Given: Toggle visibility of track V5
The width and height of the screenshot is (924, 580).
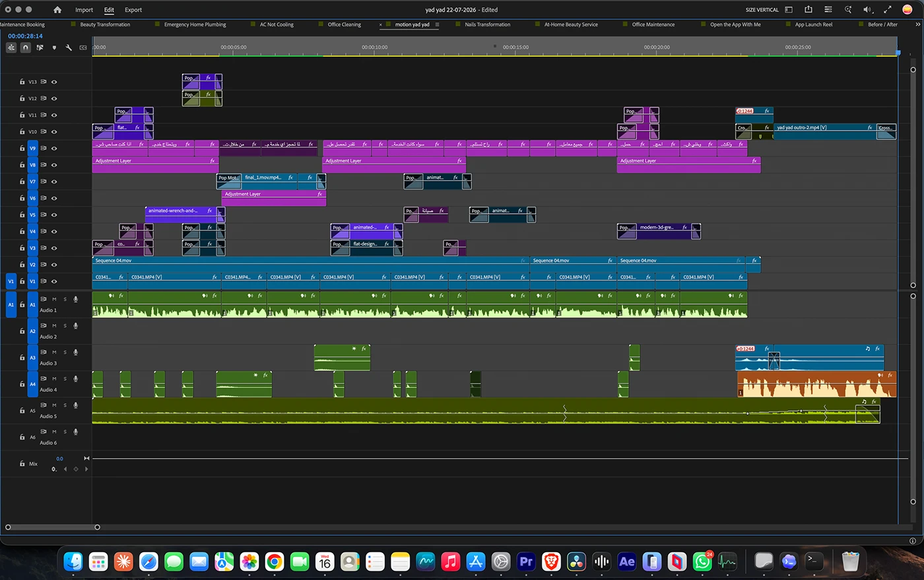Looking at the screenshot, I should 54,215.
